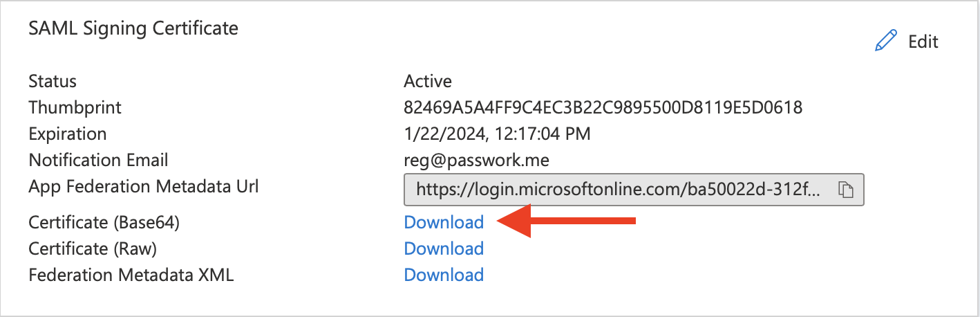Click the reg@passwork.me notification email
The image size is (980, 317).
pos(476,160)
